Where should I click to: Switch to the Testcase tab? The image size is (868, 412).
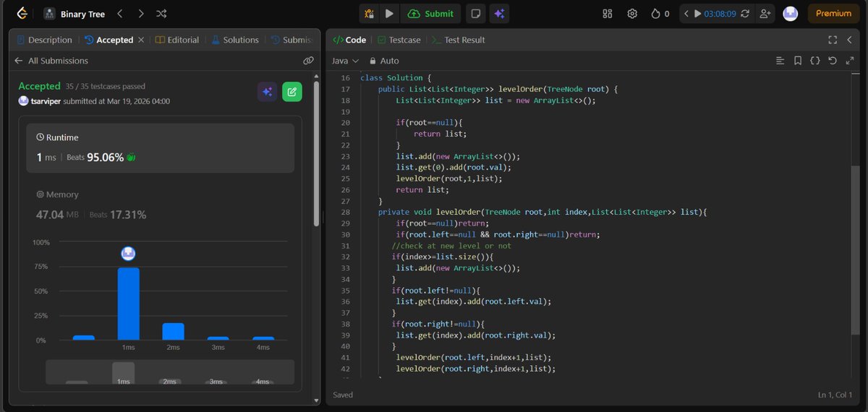[x=401, y=40]
